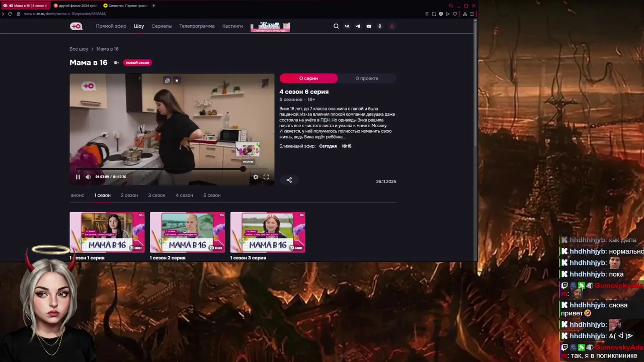
Task: Open the '1 сезон 2 серия' thumbnail
Action: (187, 232)
